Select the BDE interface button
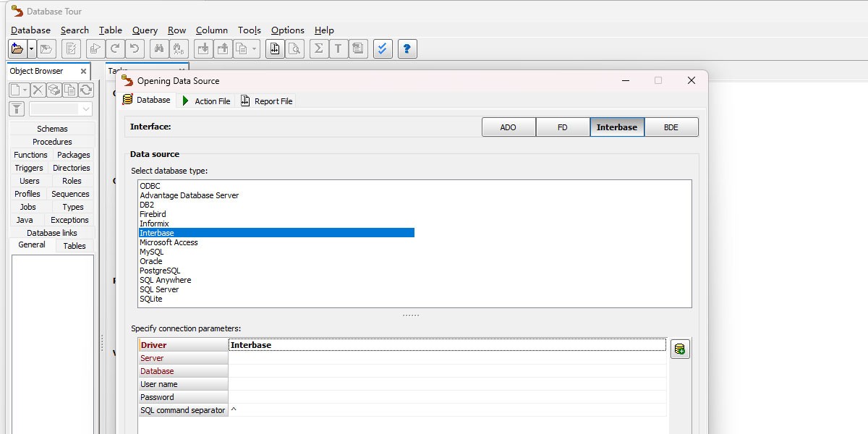Viewport: 868px width, 434px height. 671,127
